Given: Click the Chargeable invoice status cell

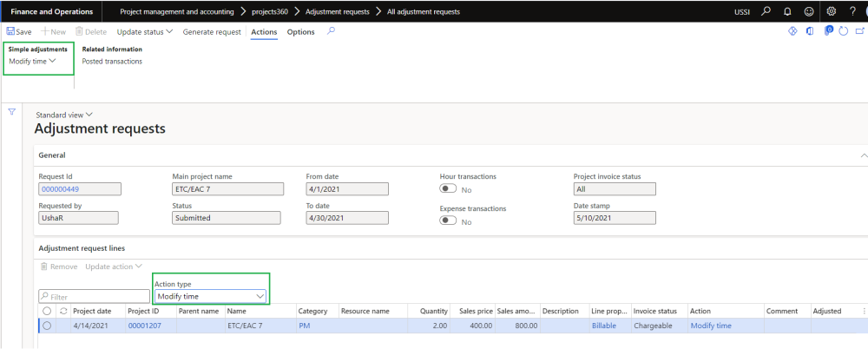Looking at the screenshot, I should 659,326.
